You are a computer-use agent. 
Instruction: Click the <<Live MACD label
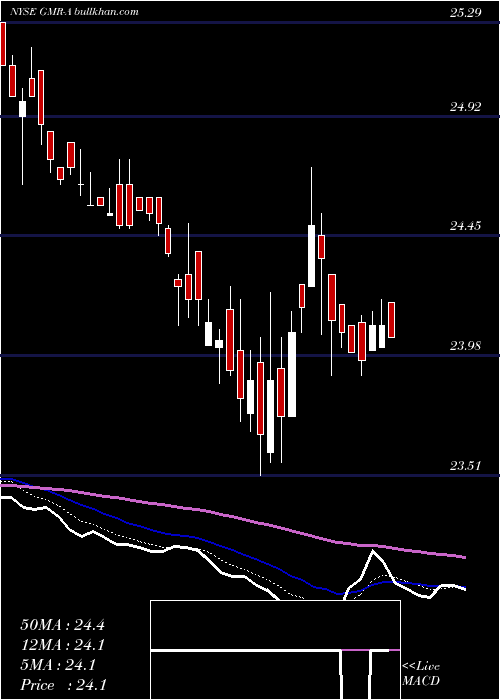421,674
